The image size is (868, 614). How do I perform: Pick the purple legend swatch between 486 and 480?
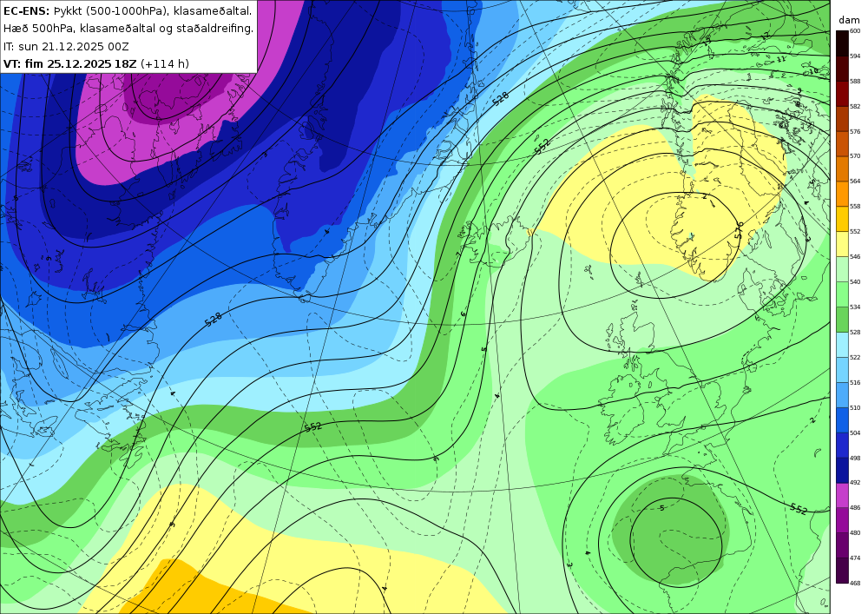click(x=841, y=520)
